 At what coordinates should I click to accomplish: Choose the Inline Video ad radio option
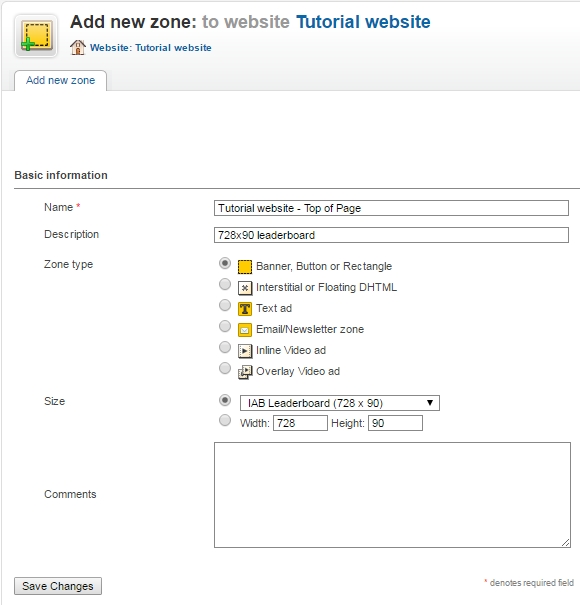(x=225, y=347)
